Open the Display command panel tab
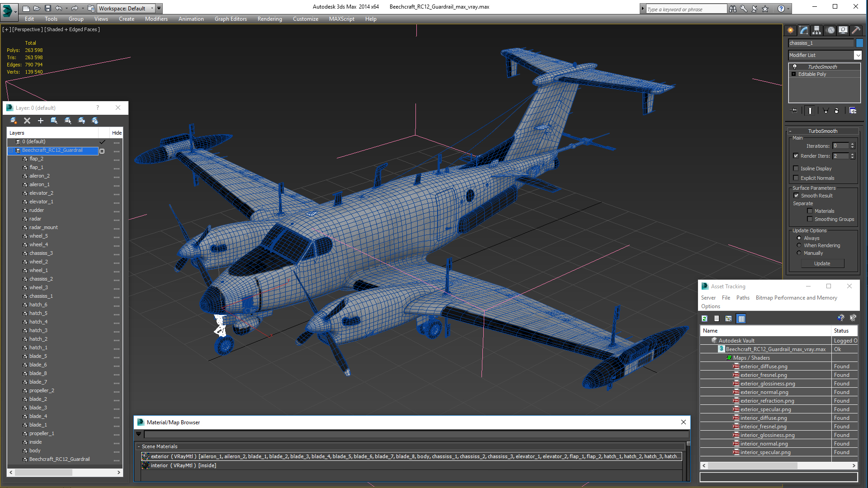Viewport: 868px width, 488px height. pyautogui.click(x=843, y=30)
